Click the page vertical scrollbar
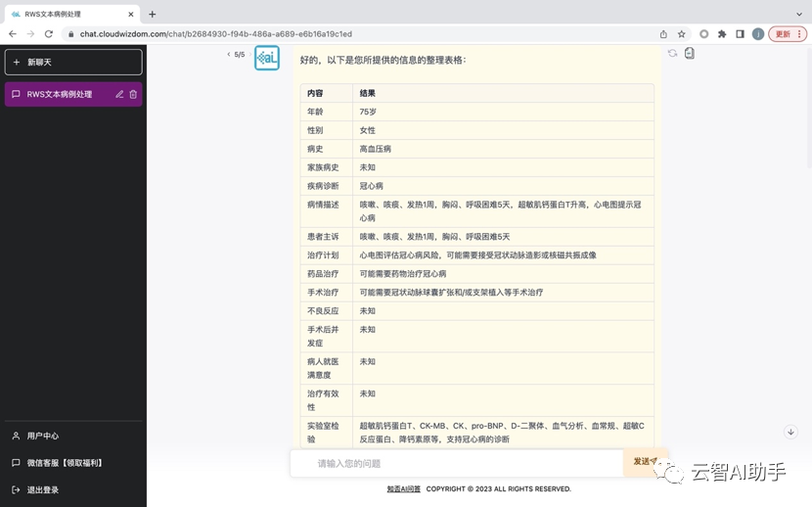This screenshot has width=812, height=507. 809,106
